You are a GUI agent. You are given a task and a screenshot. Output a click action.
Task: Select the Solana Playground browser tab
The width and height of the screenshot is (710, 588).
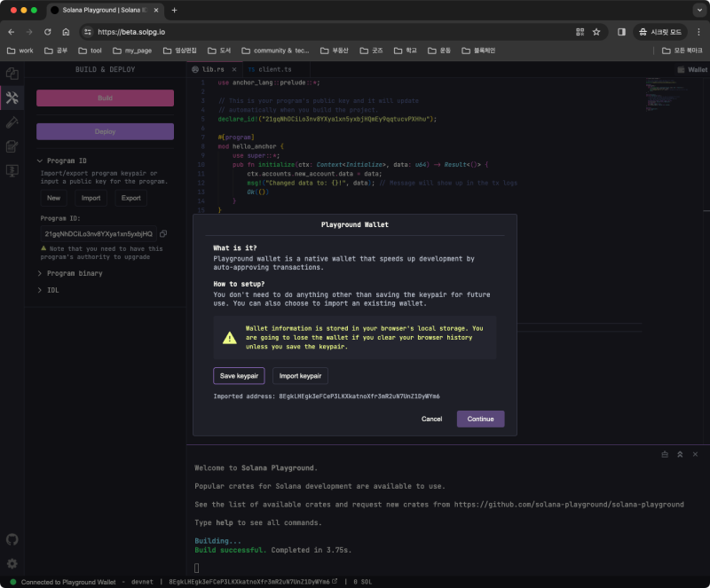pos(104,10)
